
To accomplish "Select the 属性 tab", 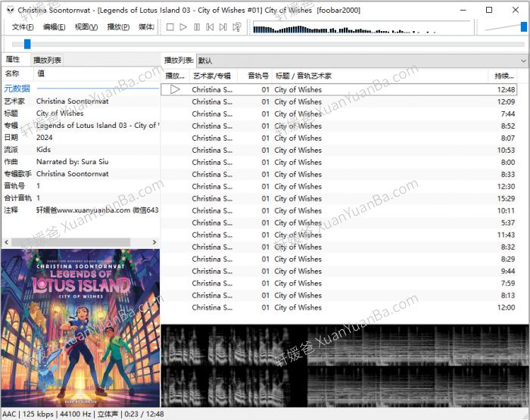I will coord(13,60).
